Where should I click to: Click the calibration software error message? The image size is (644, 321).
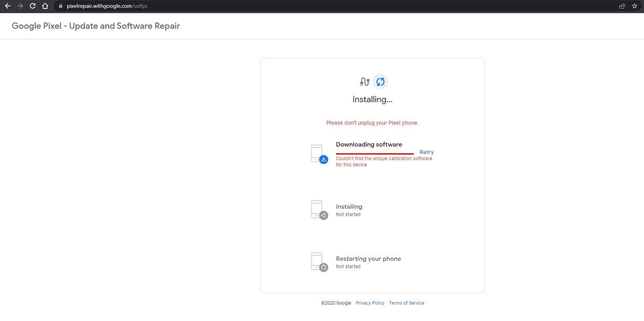[x=384, y=161]
